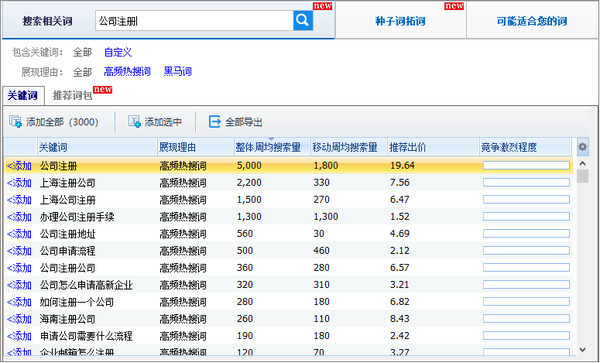Image resolution: width=600 pixels, height=363 pixels.
Task: Add keyword 上海注册公司 via <添加
Action: (19, 183)
